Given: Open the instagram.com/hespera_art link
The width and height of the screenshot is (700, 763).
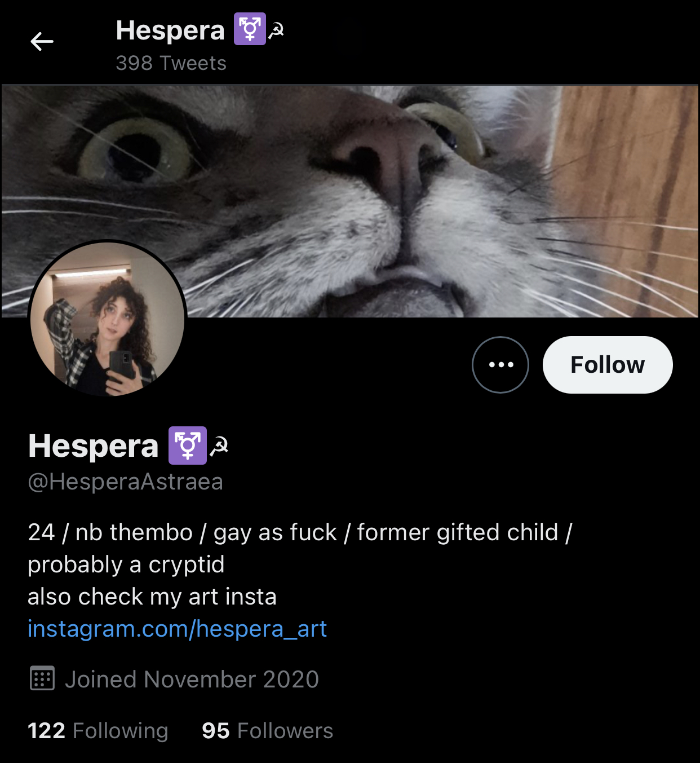Looking at the screenshot, I should point(177,629).
